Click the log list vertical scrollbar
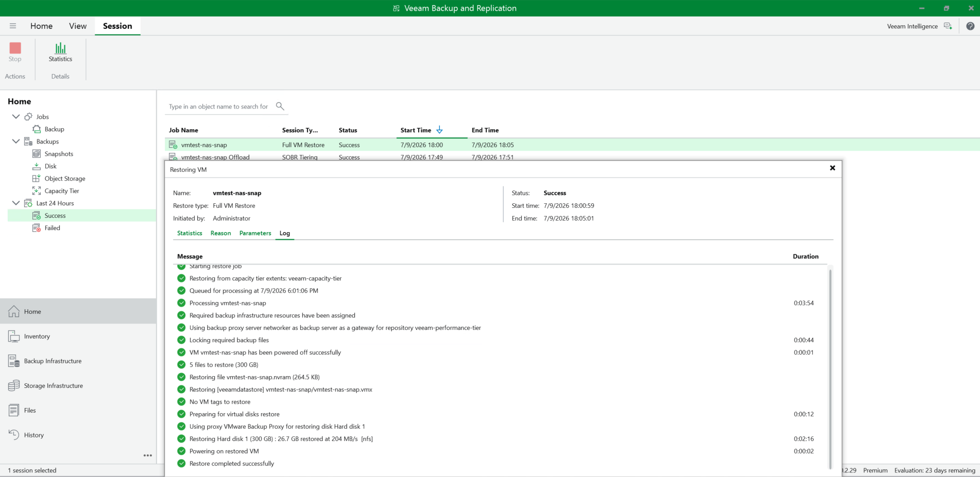This screenshot has height=477, width=980. tap(830, 369)
